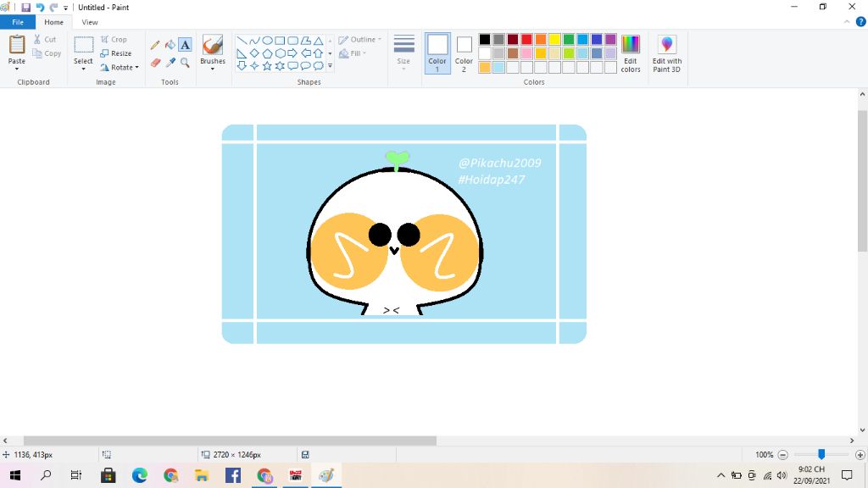Select the Down arrow shape

242,66
